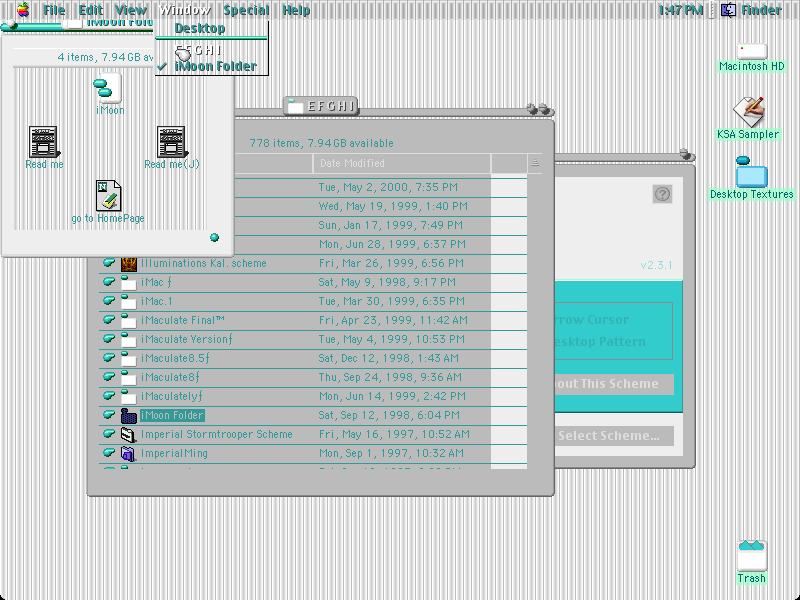
Task: Select the Desktop Textures folder icon
Action: click(x=751, y=172)
